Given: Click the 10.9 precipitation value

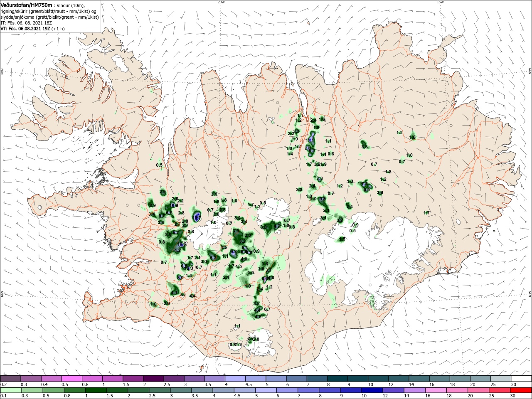Looking at the screenshot, I should (174, 205).
